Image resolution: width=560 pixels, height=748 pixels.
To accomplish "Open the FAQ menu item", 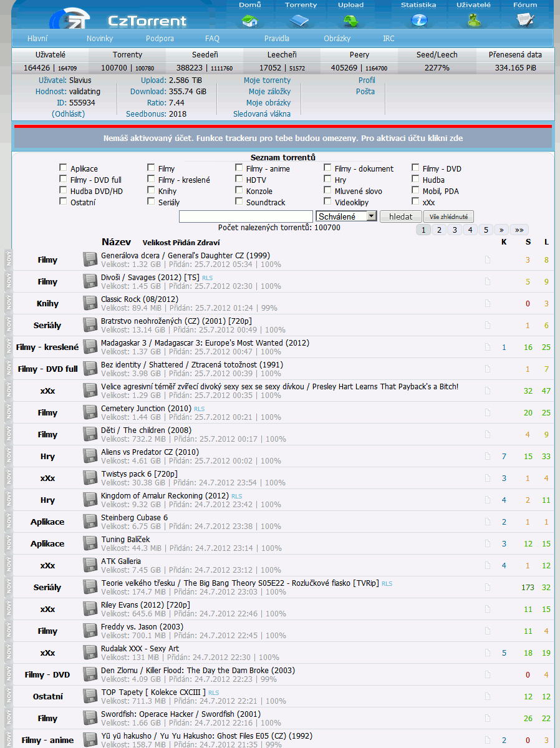I will [212, 38].
